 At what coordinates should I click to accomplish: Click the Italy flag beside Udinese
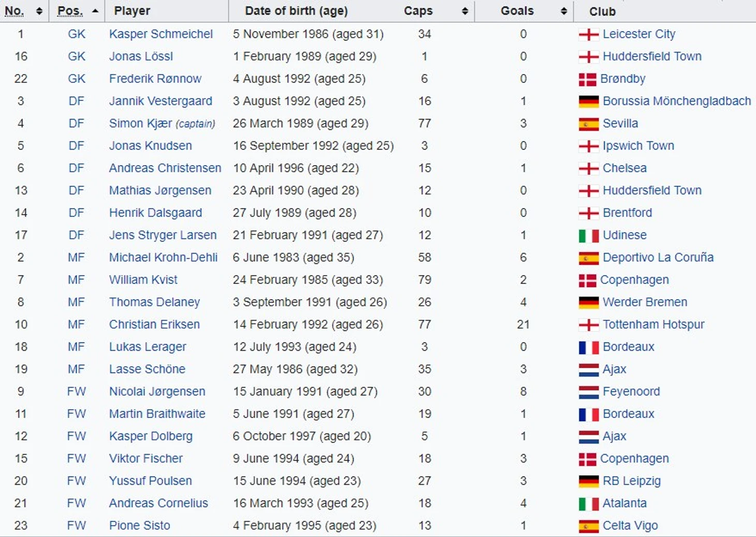click(x=589, y=235)
